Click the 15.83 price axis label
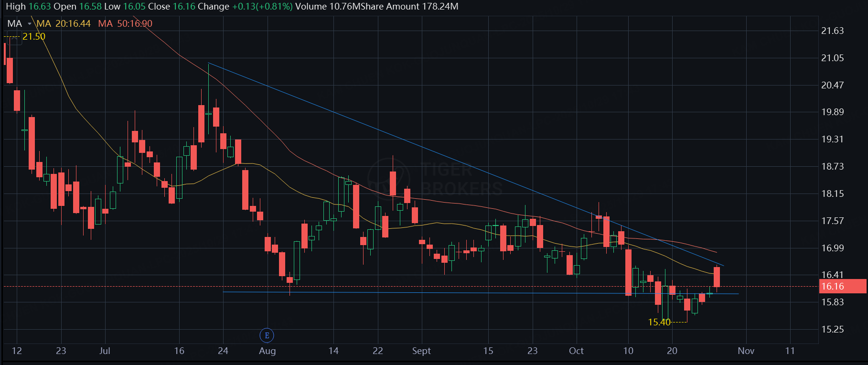This screenshot has height=365, width=868. point(832,302)
